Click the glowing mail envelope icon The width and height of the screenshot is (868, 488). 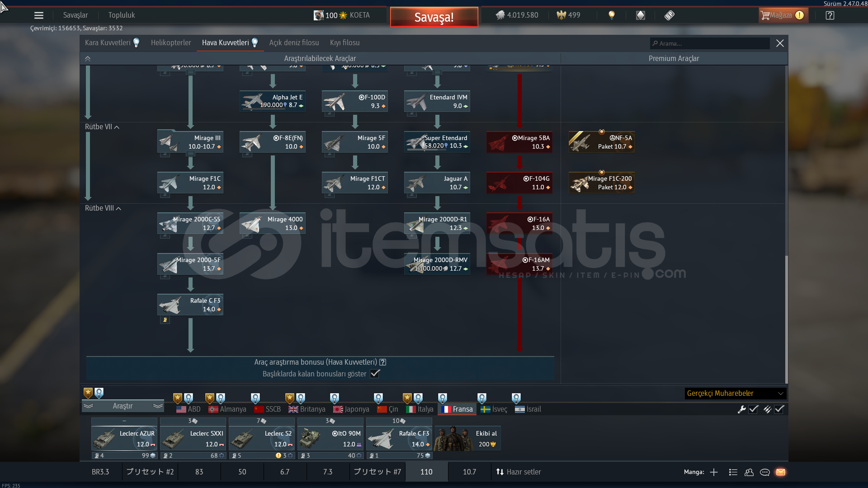click(x=781, y=472)
